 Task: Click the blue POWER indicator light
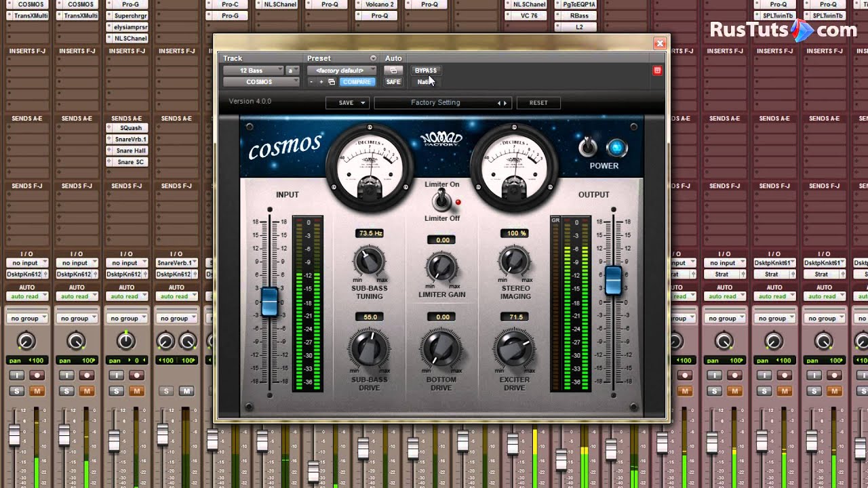tap(616, 148)
